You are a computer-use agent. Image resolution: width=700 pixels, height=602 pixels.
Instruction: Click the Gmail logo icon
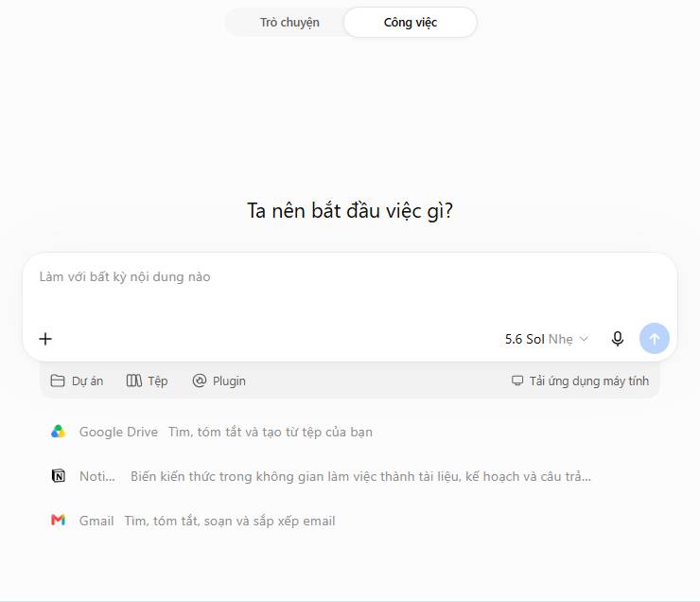click(58, 521)
